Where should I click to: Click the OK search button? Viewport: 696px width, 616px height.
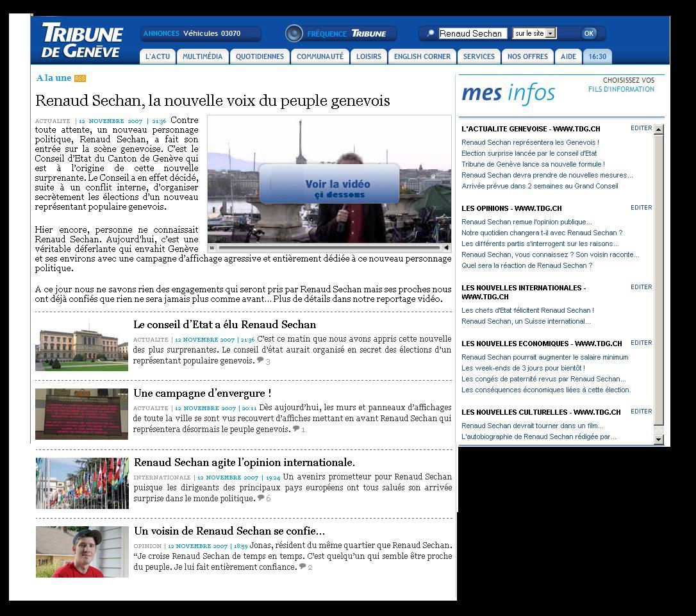click(588, 33)
